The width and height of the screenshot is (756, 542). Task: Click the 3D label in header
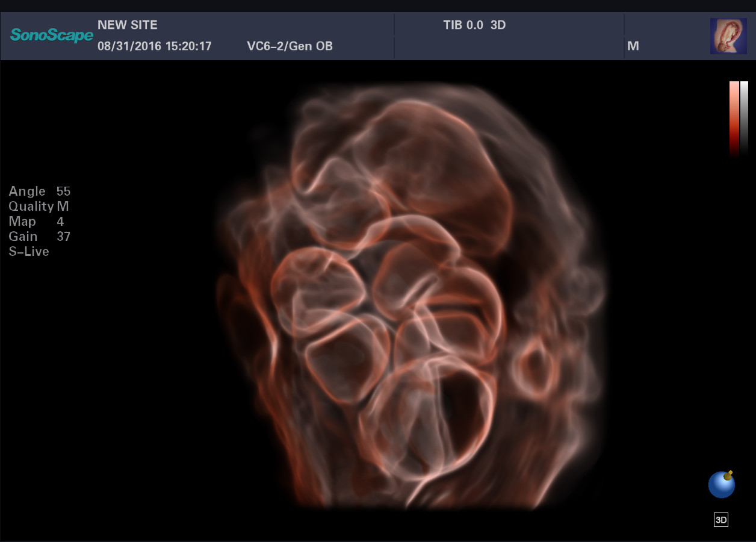(498, 25)
